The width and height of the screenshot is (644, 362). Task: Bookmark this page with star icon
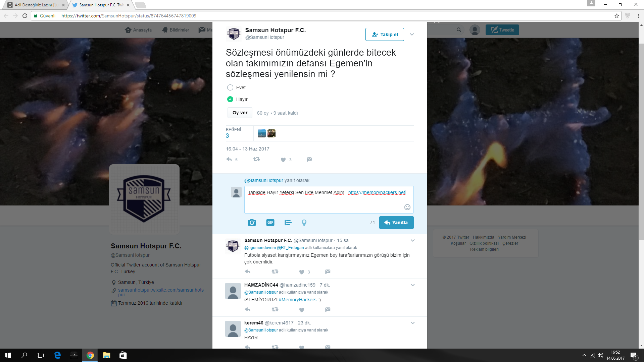pyautogui.click(x=617, y=16)
